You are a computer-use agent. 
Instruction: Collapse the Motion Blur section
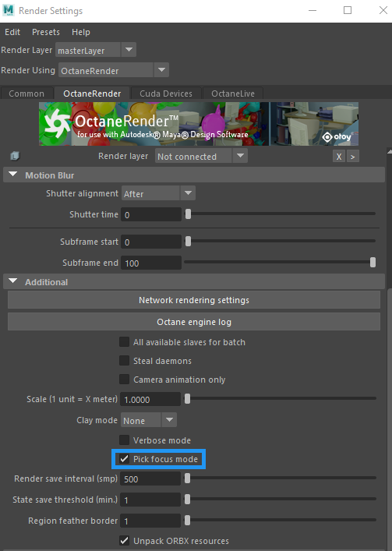coord(13,175)
